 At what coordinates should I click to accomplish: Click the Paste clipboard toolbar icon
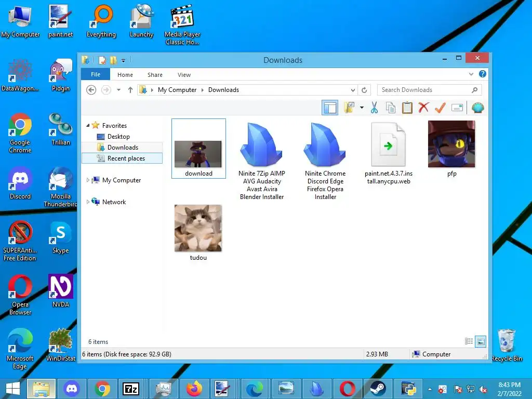[407, 108]
